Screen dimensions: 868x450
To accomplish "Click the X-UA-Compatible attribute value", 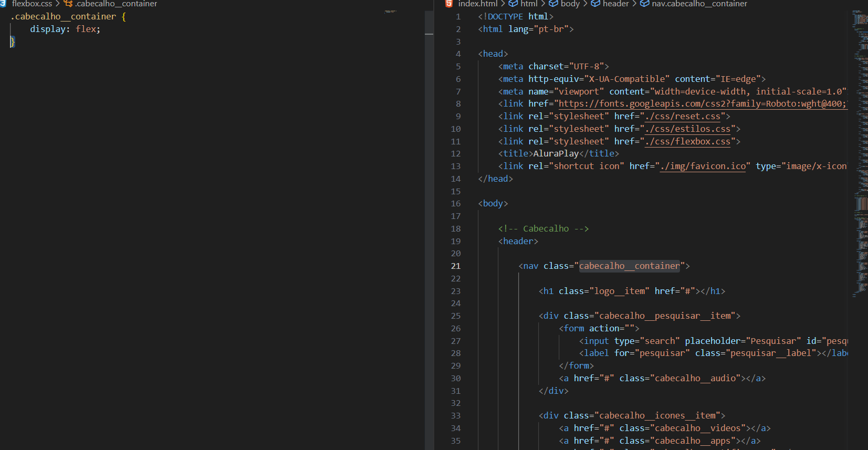I will click(626, 79).
